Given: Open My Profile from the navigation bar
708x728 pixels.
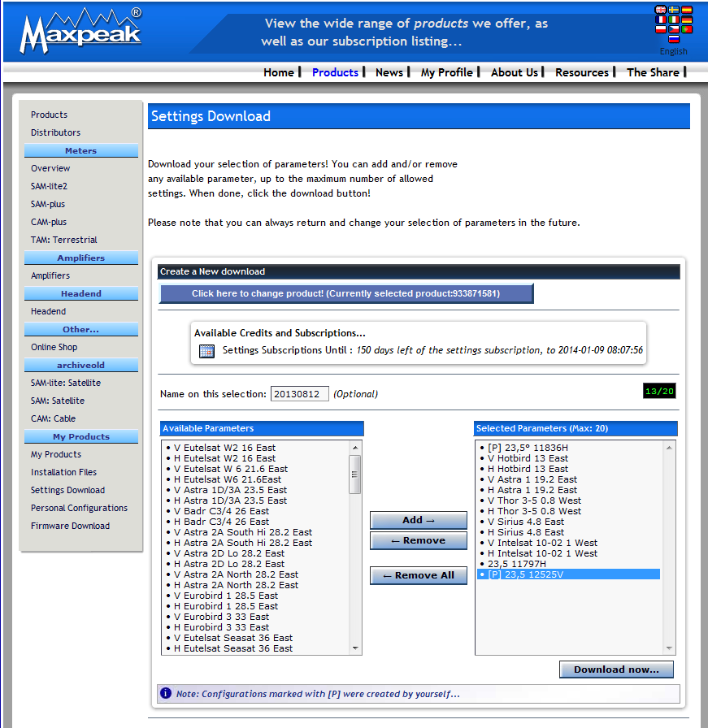Looking at the screenshot, I should coord(446,72).
